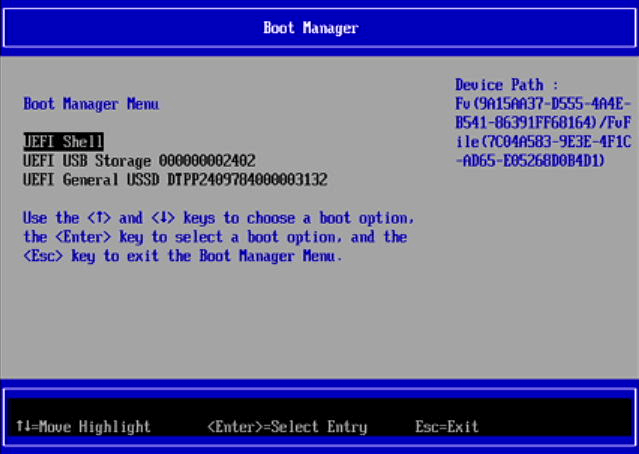Click the USB serial number 000000002402
The width and height of the screenshot is (639, 454).
pyautogui.click(x=207, y=161)
